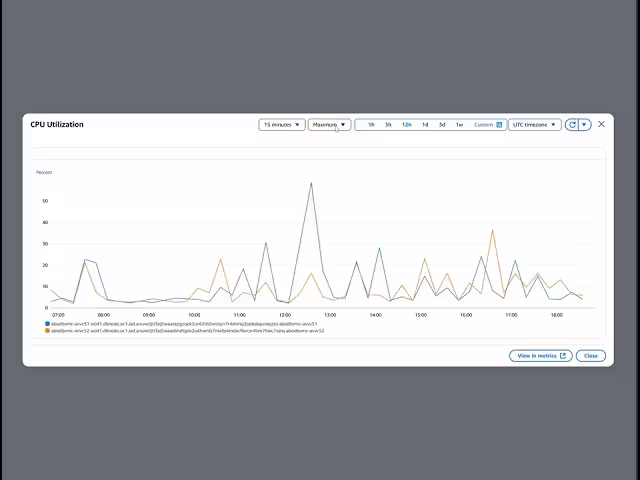Image resolution: width=640 pixels, height=480 pixels.
Task: Click the highest CPU peak after 12:00
Action: [x=311, y=183]
